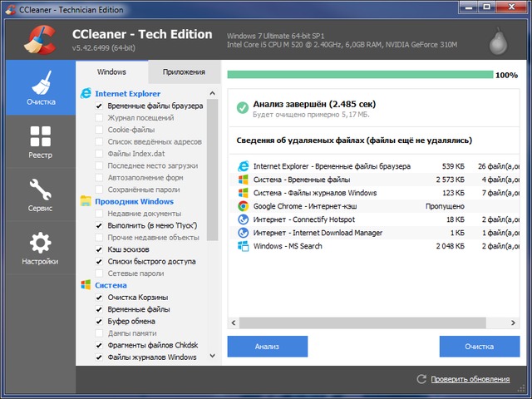The image size is (532, 399).
Task: Enable the Cookie-файлы checkbox
Action: [x=100, y=130]
